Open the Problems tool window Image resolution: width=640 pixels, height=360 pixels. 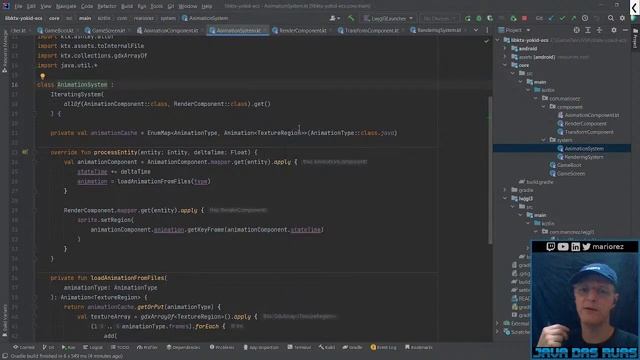222,347
